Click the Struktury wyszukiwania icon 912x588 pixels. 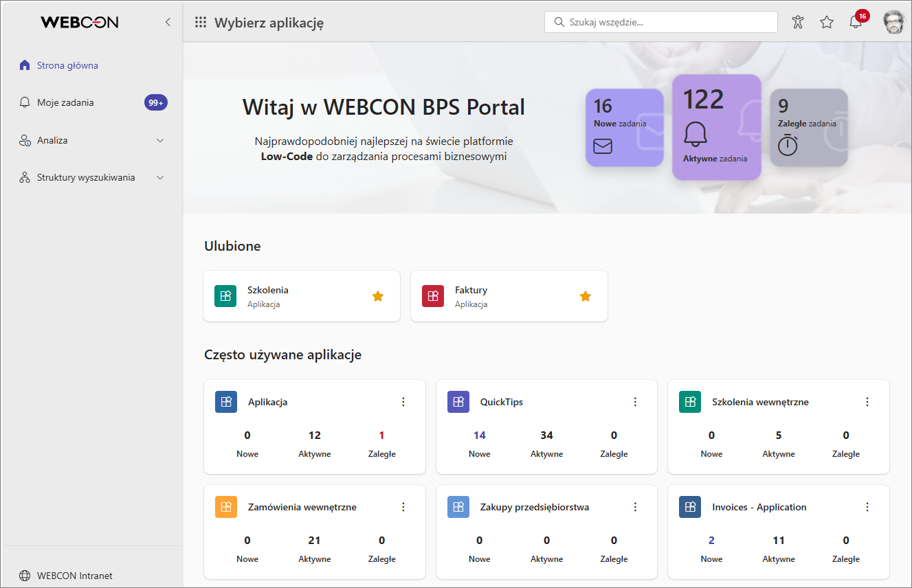click(x=25, y=177)
